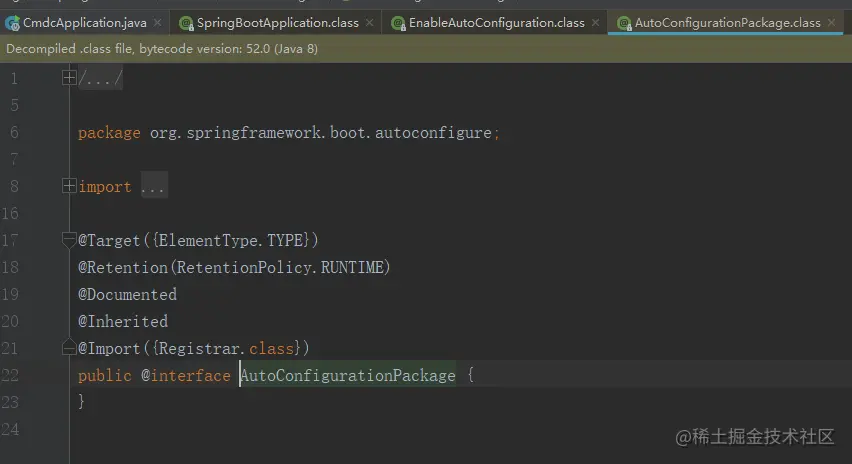Viewport: 852px width, 464px height.
Task: Expand the folded comment at line 1
Action: [69, 78]
